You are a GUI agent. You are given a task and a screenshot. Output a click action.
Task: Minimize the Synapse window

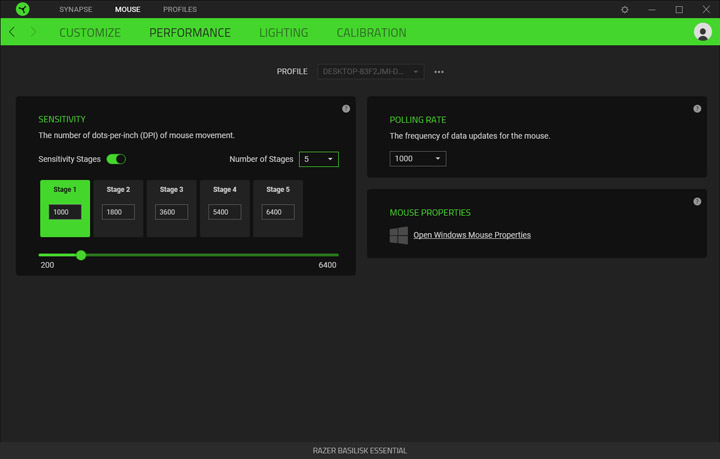tap(652, 9)
